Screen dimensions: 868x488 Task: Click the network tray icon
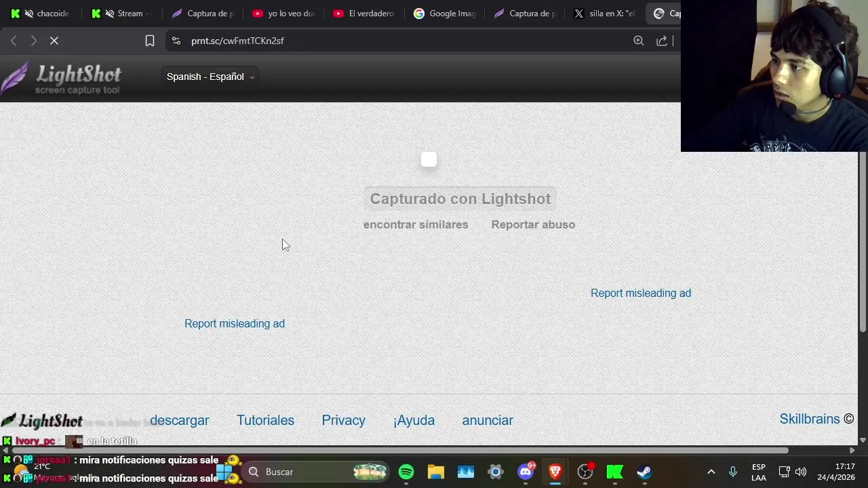[x=784, y=472]
